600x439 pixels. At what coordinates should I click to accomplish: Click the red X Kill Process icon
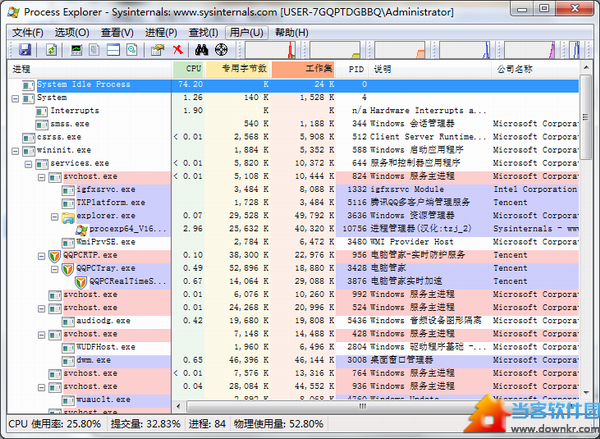click(x=177, y=49)
